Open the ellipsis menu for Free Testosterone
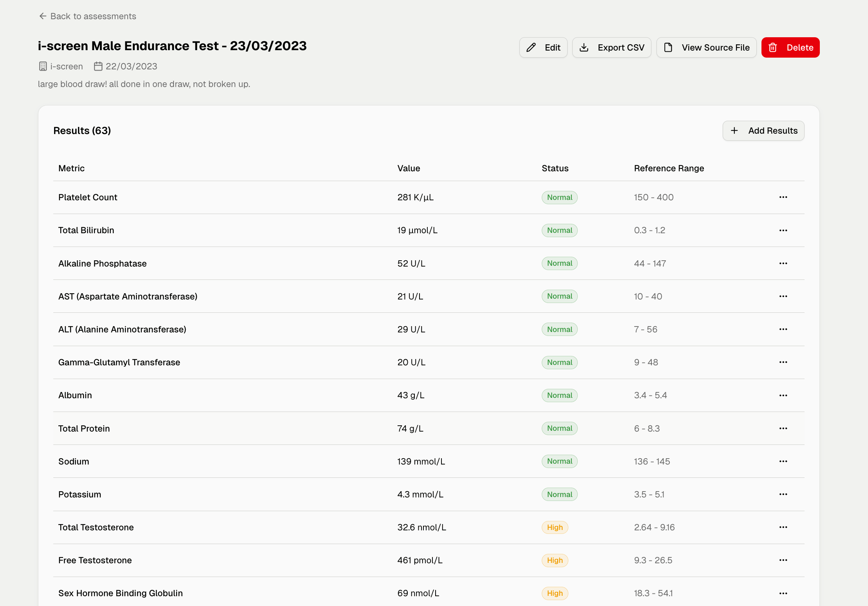868x606 pixels. pyautogui.click(x=783, y=560)
